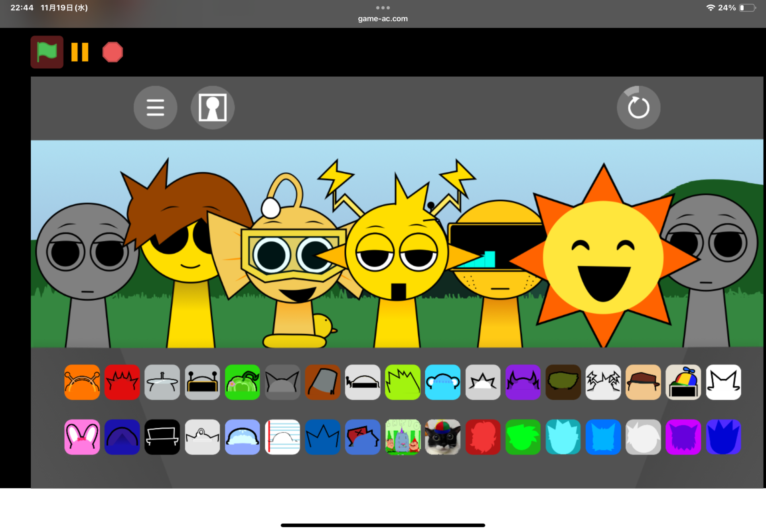Screen dimensions: 766x532
Task: Pause the game with yellow pause button
Action: click(x=80, y=52)
